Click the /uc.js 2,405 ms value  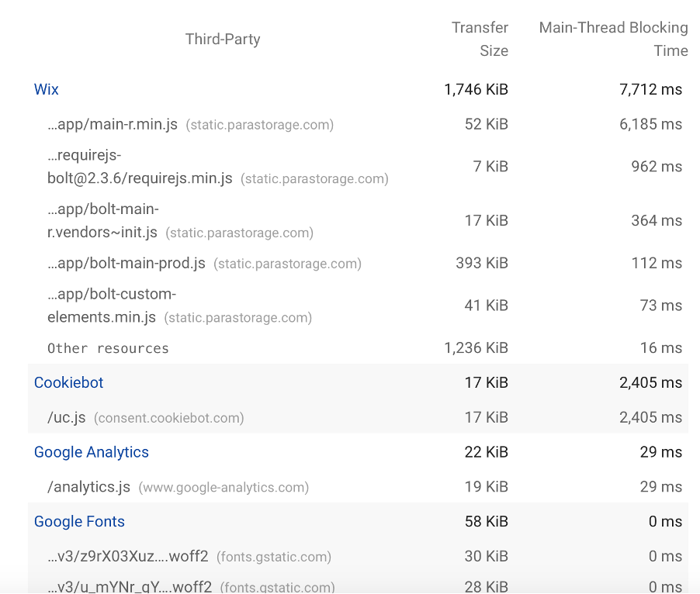(650, 417)
